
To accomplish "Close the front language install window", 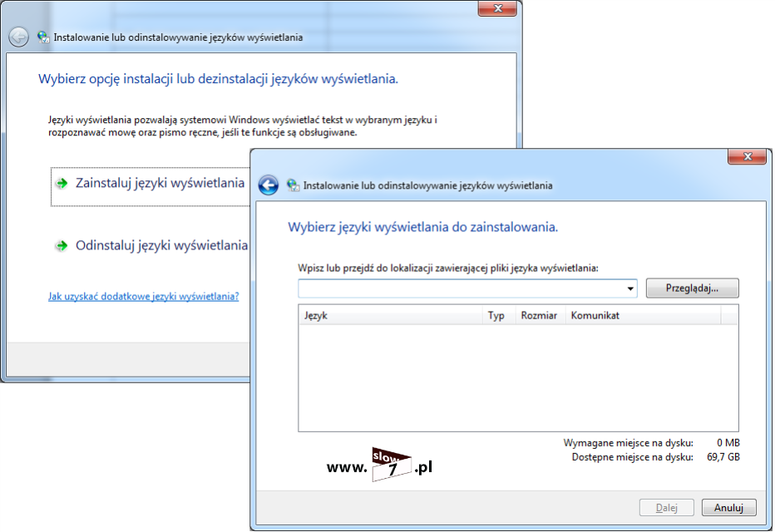I will (x=747, y=156).
